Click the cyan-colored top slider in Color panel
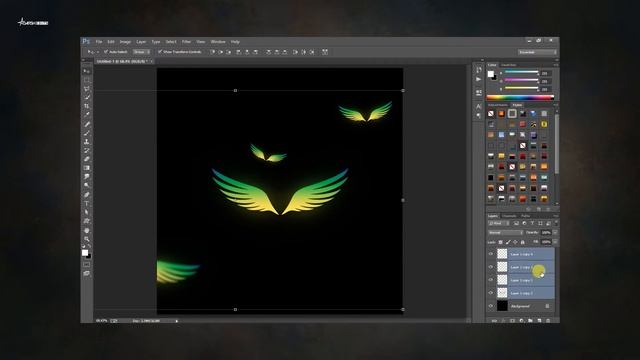The width and height of the screenshot is (640, 360). (522, 72)
